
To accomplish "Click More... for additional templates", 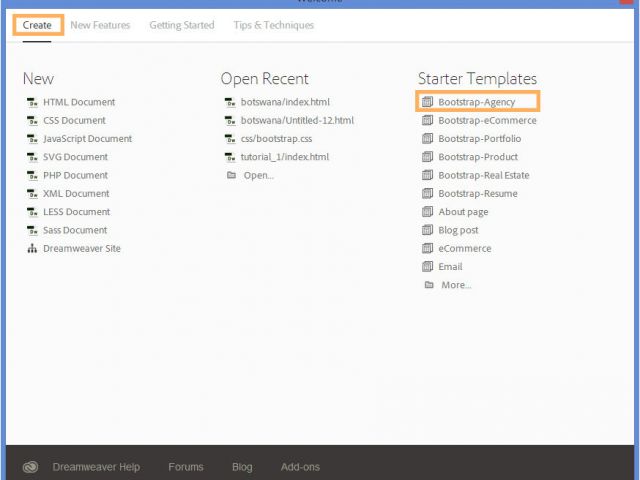I will (456, 285).
